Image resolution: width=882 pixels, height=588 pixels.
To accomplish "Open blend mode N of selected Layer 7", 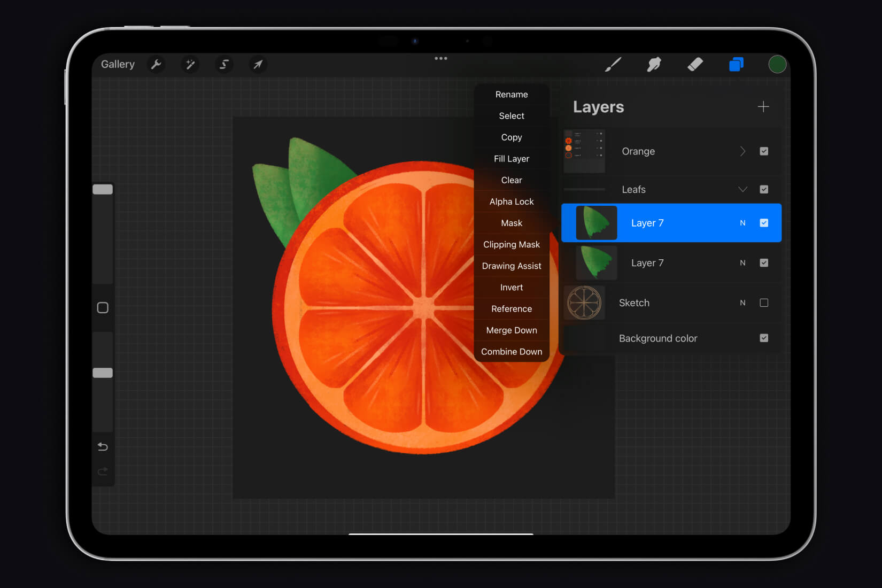I will [742, 223].
